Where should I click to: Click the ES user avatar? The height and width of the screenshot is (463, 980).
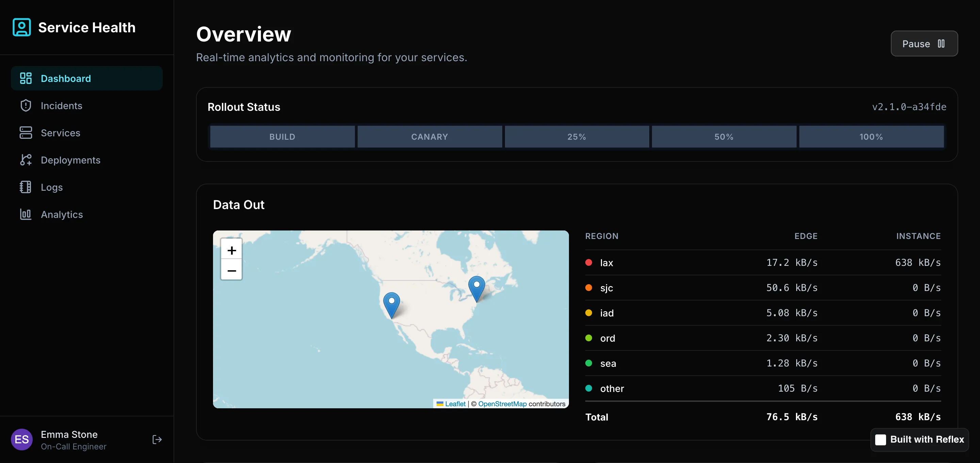22,440
